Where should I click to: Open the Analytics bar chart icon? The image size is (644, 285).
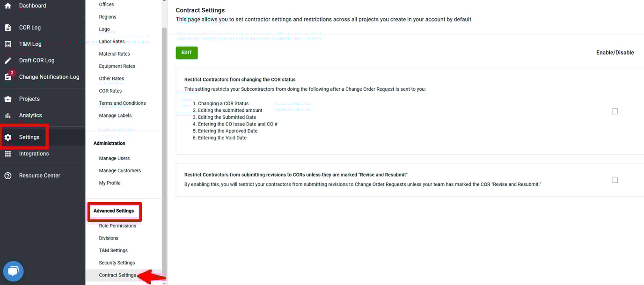coord(8,115)
